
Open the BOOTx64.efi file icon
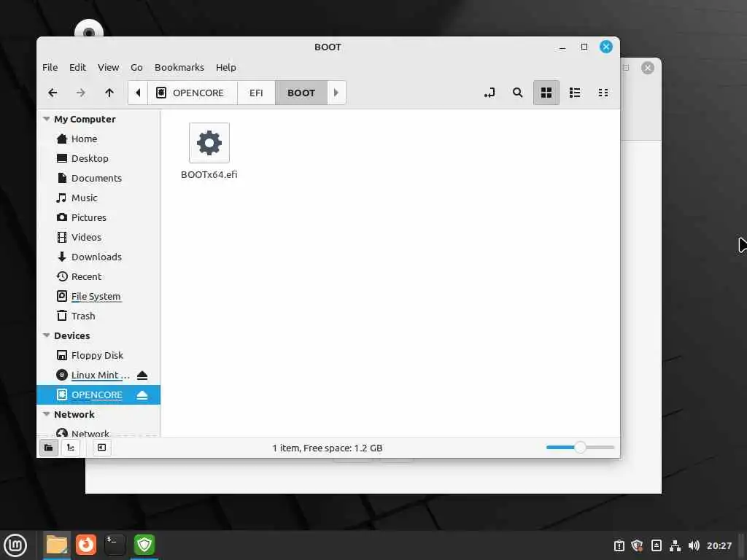[209, 143]
